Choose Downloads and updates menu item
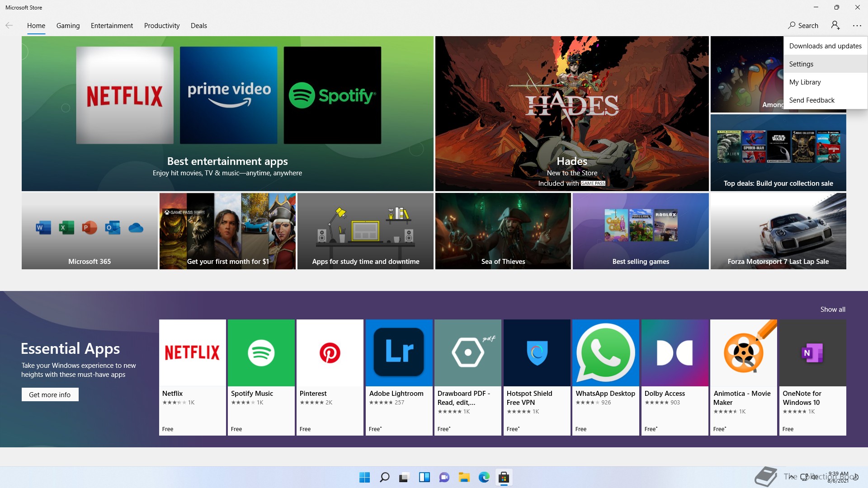The image size is (868, 488). point(826,46)
